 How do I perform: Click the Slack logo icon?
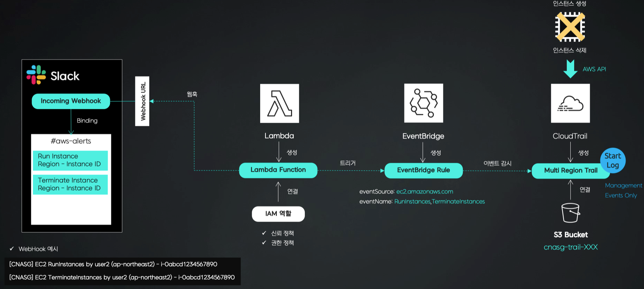[36, 75]
